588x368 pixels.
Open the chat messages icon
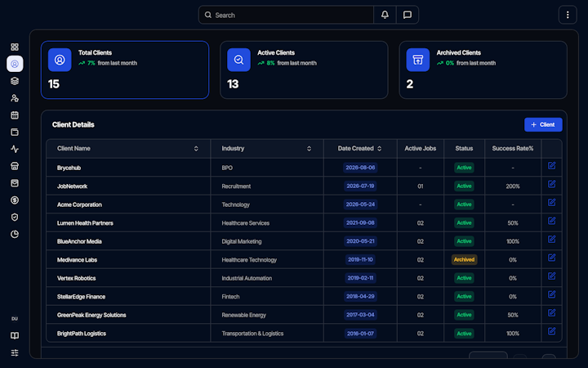point(408,15)
